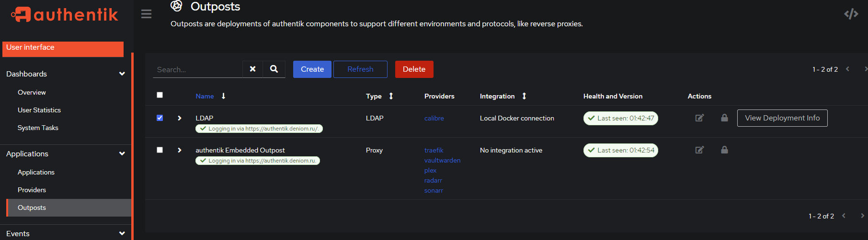
Task: Edit the authentik Embedded Outpost pencil icon
Action: pyautogui.click(x=699, y=150)
